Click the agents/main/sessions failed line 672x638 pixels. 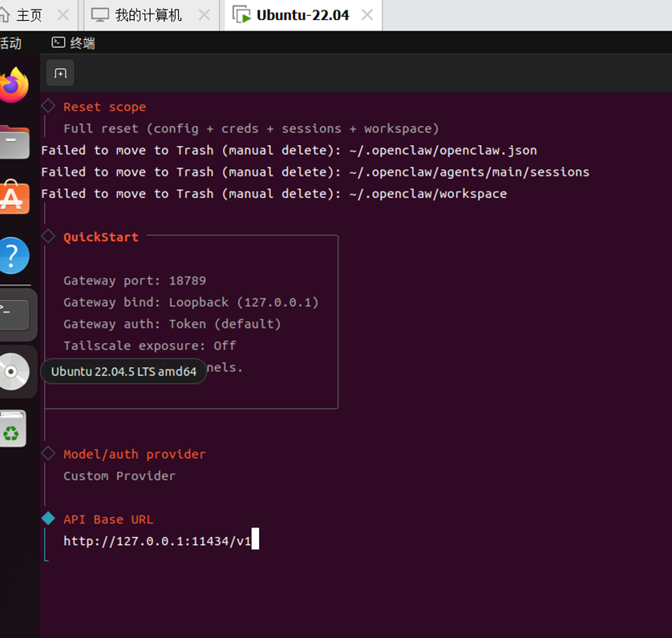click(x=315, y=172)
